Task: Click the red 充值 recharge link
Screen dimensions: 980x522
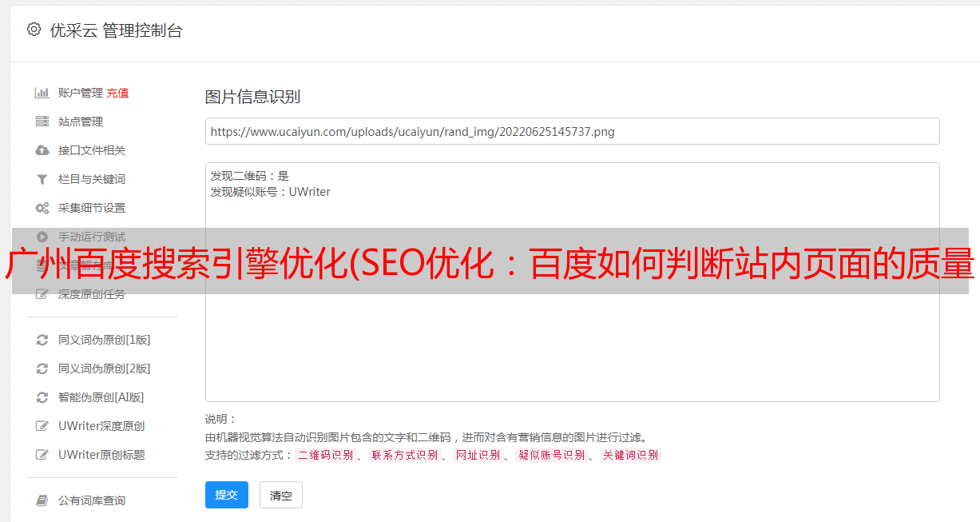Action: pos(117,93)
